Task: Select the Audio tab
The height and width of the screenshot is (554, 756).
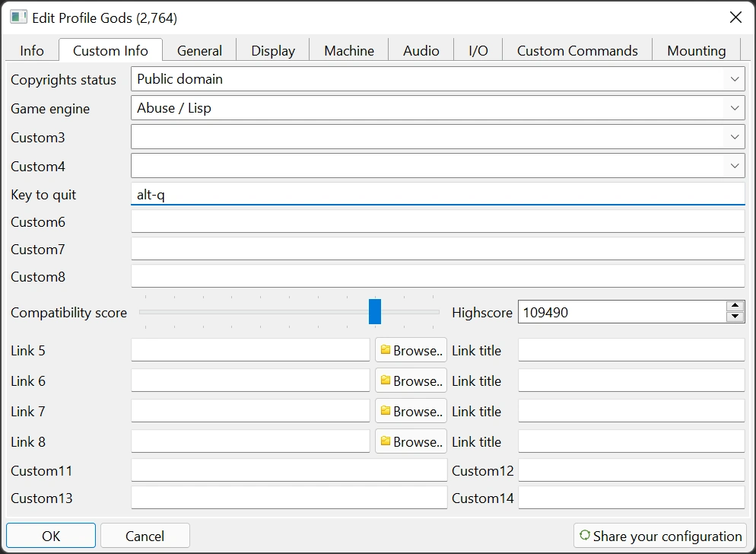Action: pyautogui.click(x=421, y=51)
